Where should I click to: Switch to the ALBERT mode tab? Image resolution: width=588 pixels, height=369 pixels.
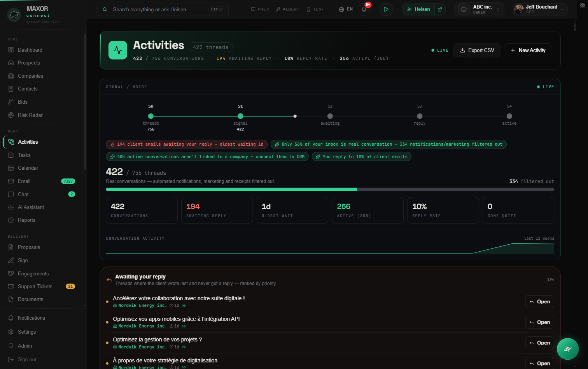[x=288, y=9]
